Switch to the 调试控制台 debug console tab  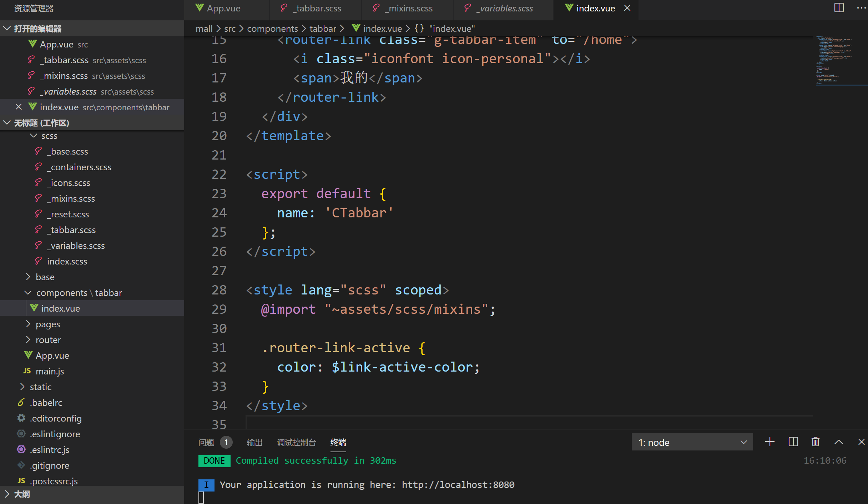(x=297, y=442)
